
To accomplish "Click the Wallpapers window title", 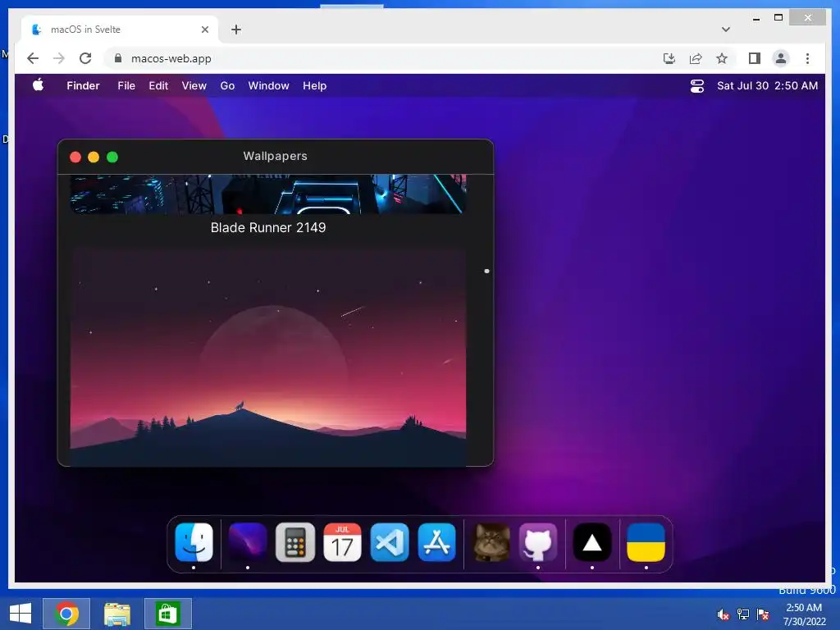I will pos(276,156).
